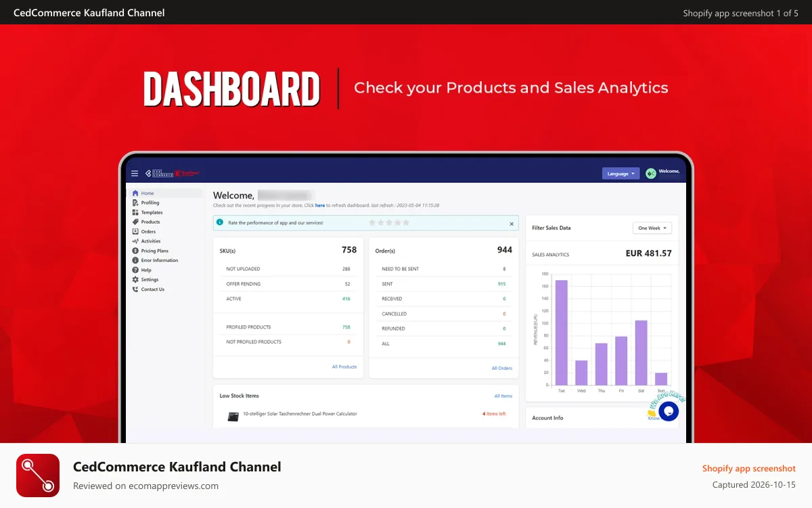Click the Saturday bar in sales chart
812x508 pixels.
(x=641, y=352)
